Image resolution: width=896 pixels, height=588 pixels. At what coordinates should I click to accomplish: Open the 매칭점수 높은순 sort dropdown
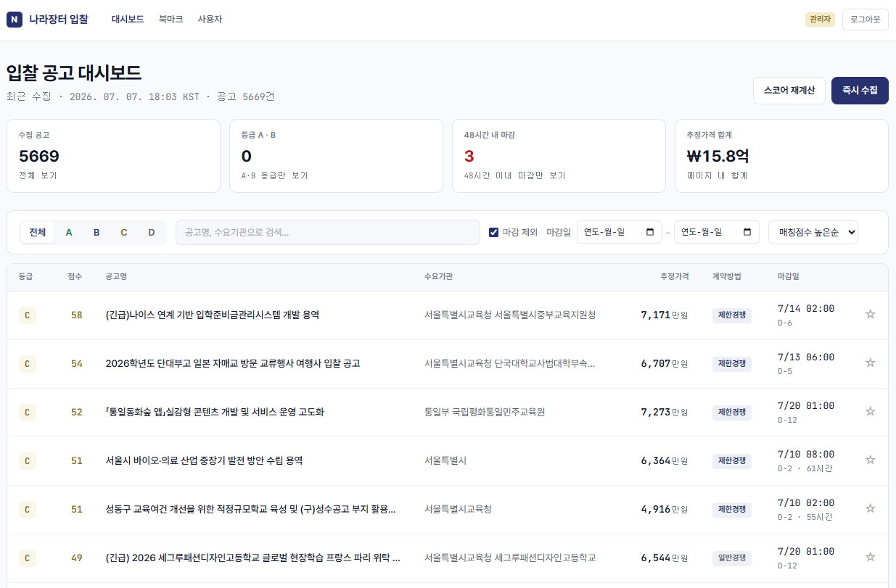(813, 232)
